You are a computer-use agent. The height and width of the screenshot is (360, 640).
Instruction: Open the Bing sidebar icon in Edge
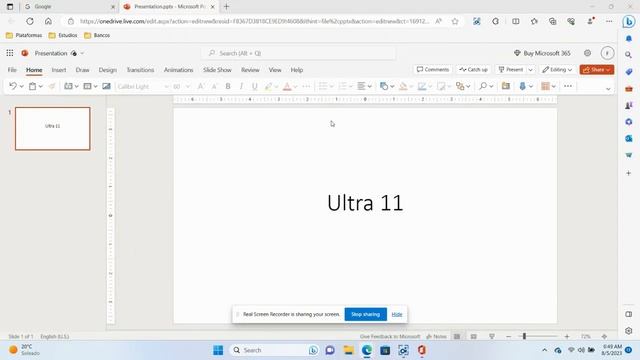(x=629, y=21)
